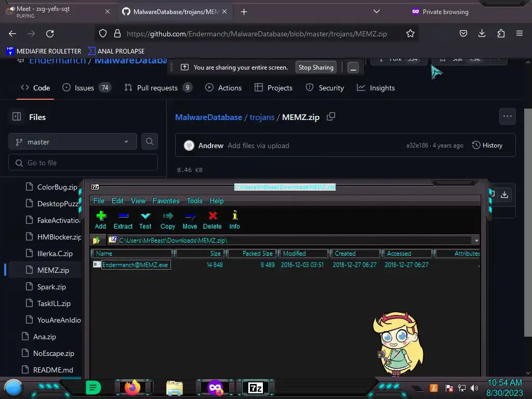
Task: Open the Edit menu in 7-Zip
Action: (x=117, y=201)
